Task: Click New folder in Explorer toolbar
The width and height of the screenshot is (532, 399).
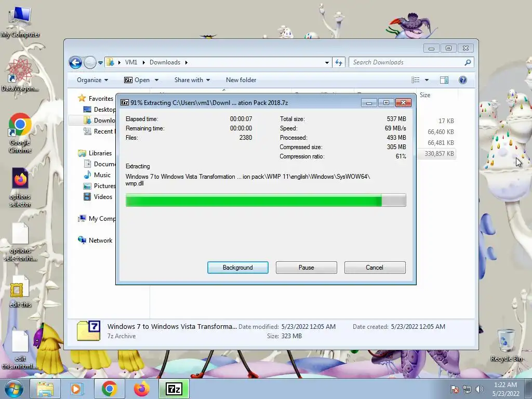Action: coord(241,80)
